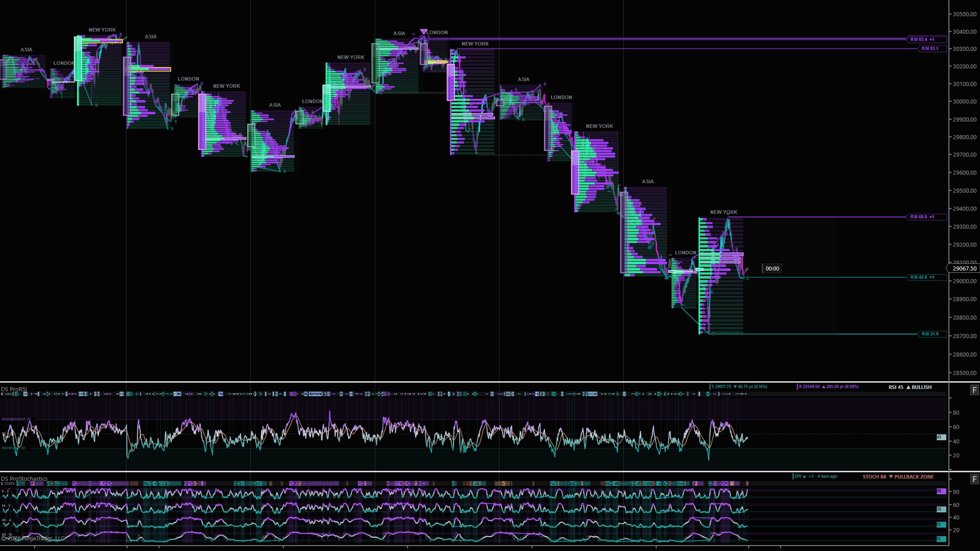Click the R 29349.50 resistance readout
The image size is (980, 551).
point(828,386)
